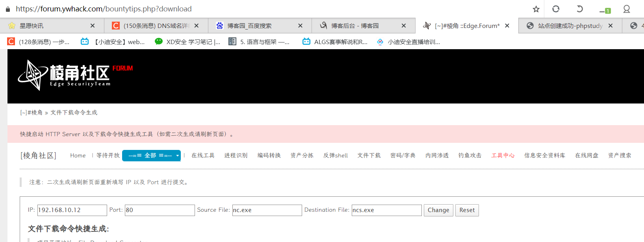Click the lock icon in address bar
The image size is (644, 242).
(x=7, y=9)
